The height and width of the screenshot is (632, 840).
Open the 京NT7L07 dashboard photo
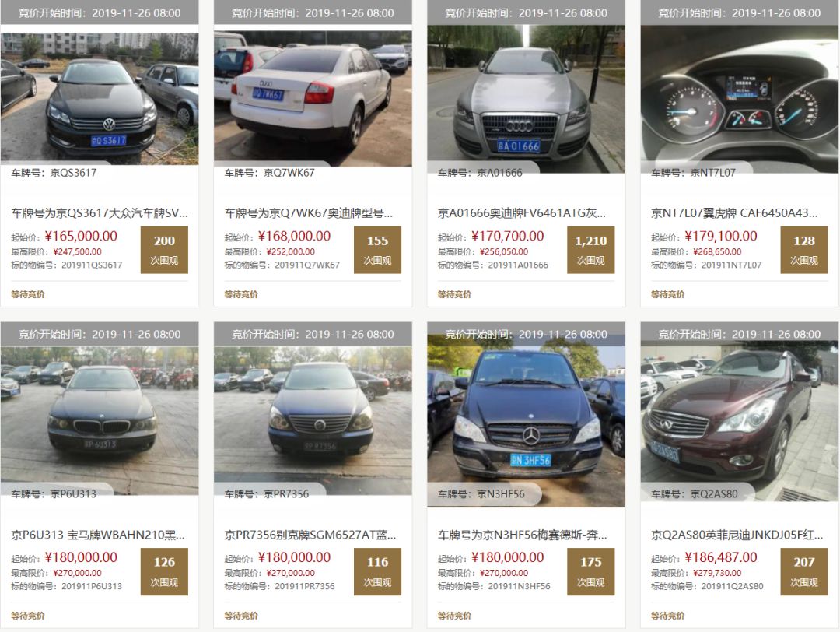740,99
